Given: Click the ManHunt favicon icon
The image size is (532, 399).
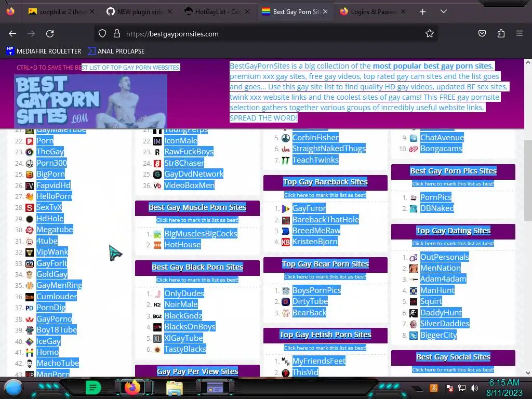Looking at the screenshot, I should click(413, 290).
